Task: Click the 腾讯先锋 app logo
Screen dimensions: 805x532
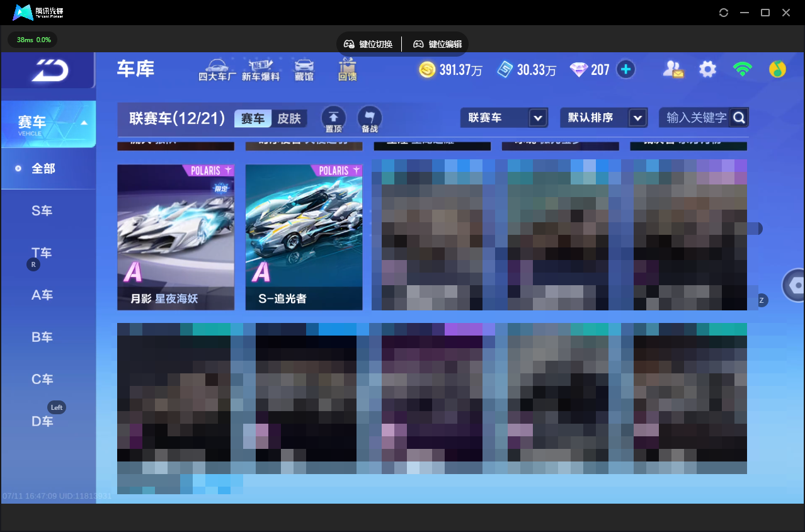Action: [x=38, y=13]
